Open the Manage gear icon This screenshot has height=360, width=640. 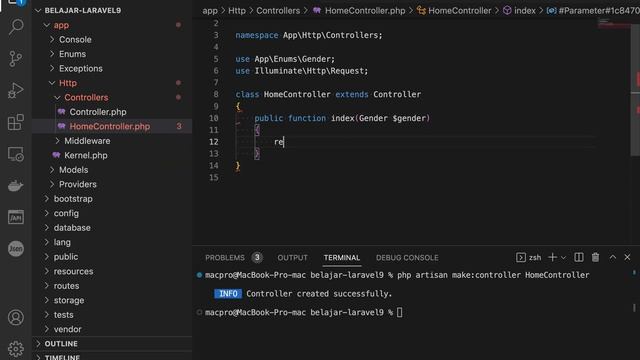click(x=16, y=349)
